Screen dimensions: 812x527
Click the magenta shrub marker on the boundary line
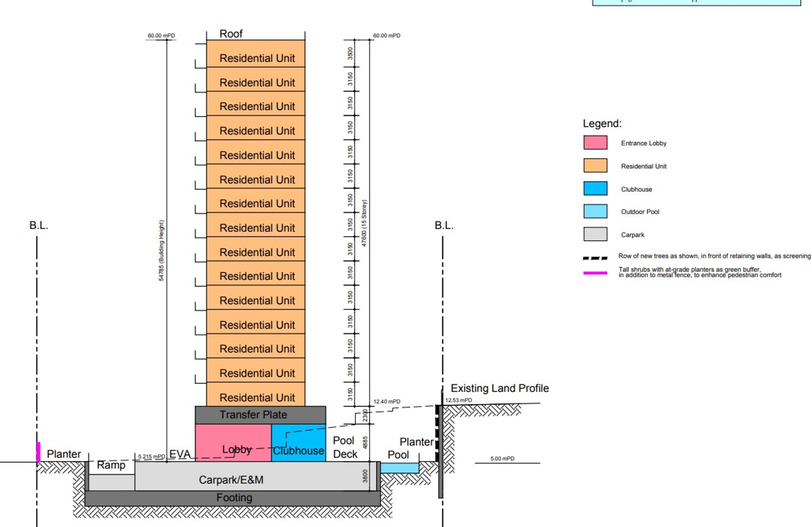click(38, 452)
